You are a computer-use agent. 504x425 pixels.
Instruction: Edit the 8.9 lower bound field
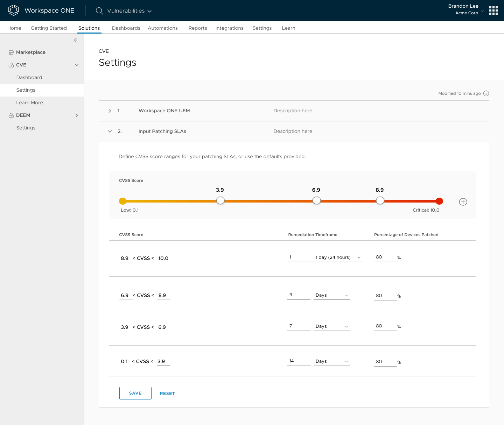point(126,258)
